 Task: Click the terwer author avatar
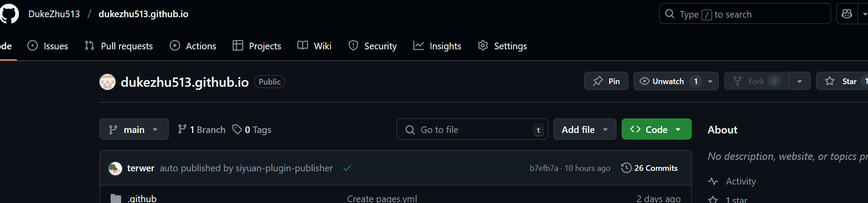pos(115,168)
